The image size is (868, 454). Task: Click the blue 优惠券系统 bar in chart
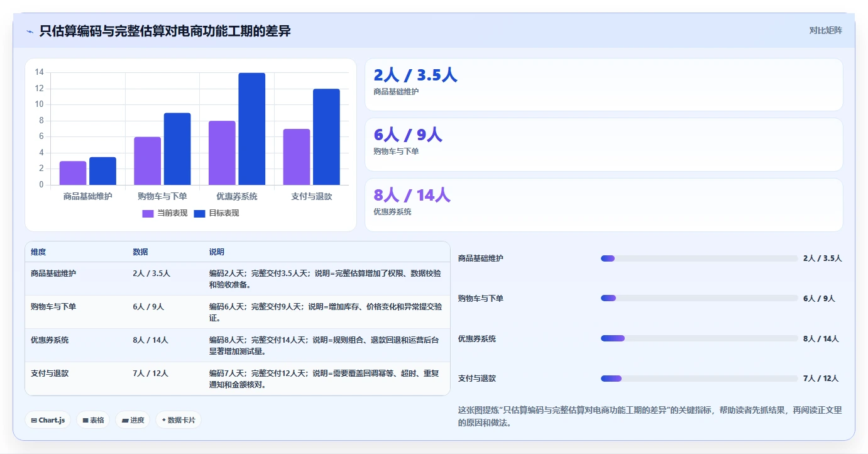tap(251, 129)
